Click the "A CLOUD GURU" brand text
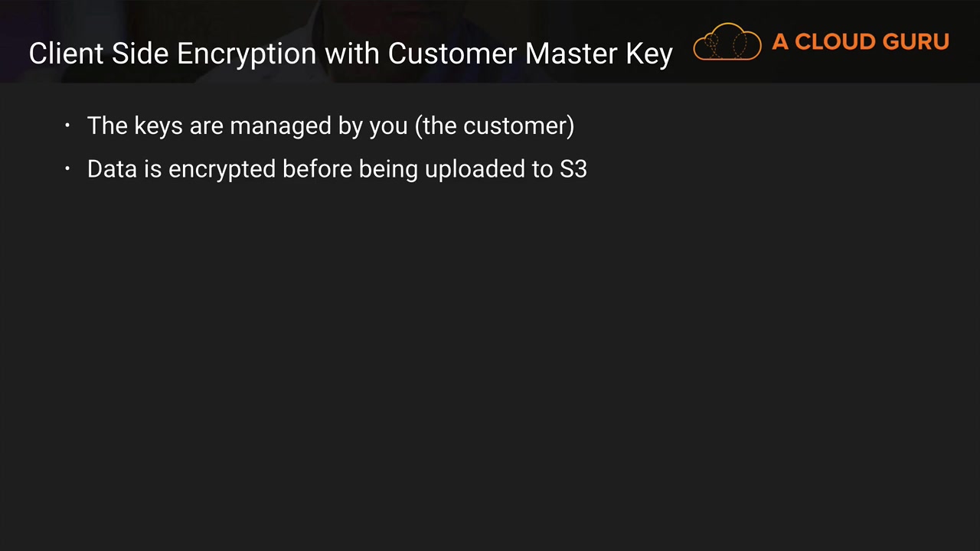The image size is (980, 551). [861, 42]
